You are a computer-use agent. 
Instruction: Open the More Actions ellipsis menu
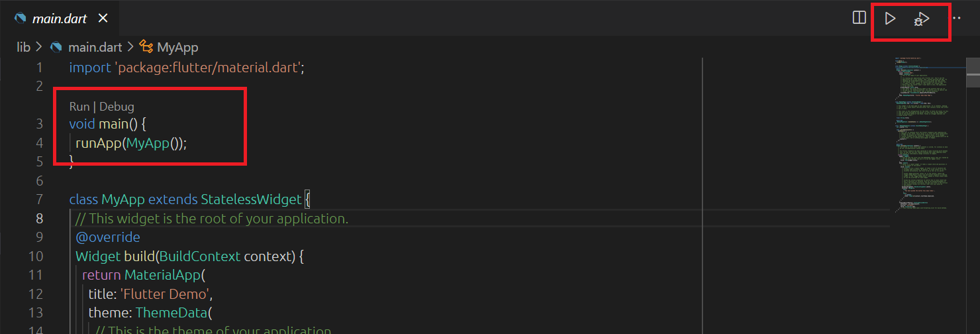tap(956, 18)
